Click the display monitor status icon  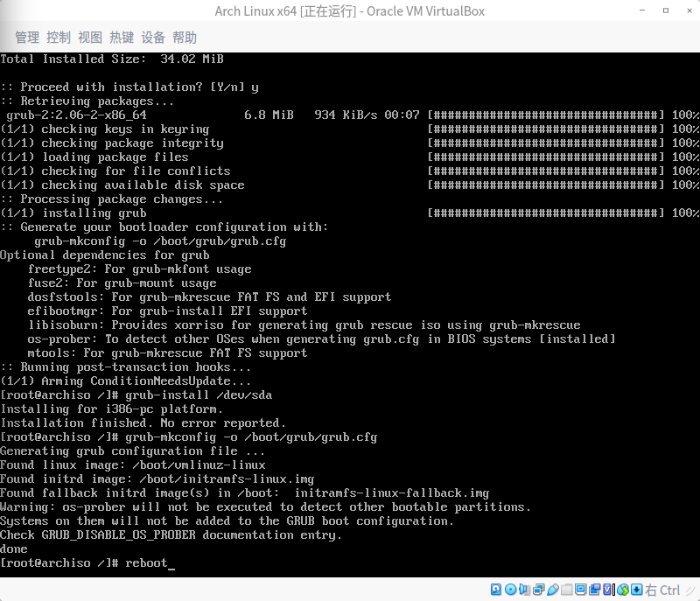pyautogui.click(x=580, y=590)
